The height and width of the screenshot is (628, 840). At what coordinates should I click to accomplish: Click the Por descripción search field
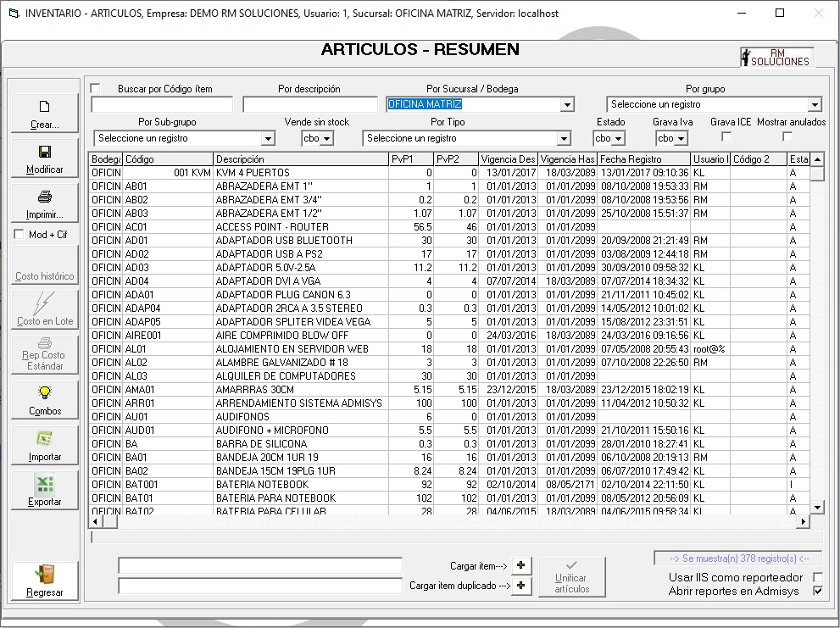(x=310, y=105)
